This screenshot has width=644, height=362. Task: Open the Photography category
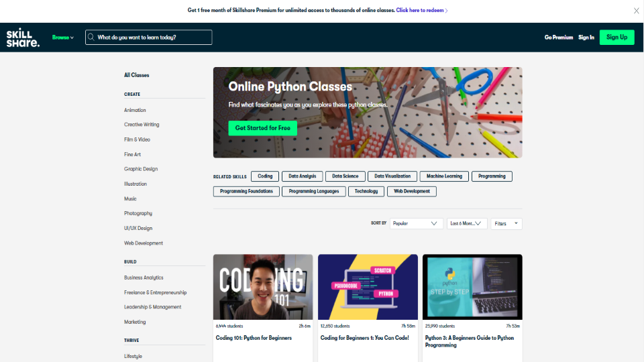point(138,213)
